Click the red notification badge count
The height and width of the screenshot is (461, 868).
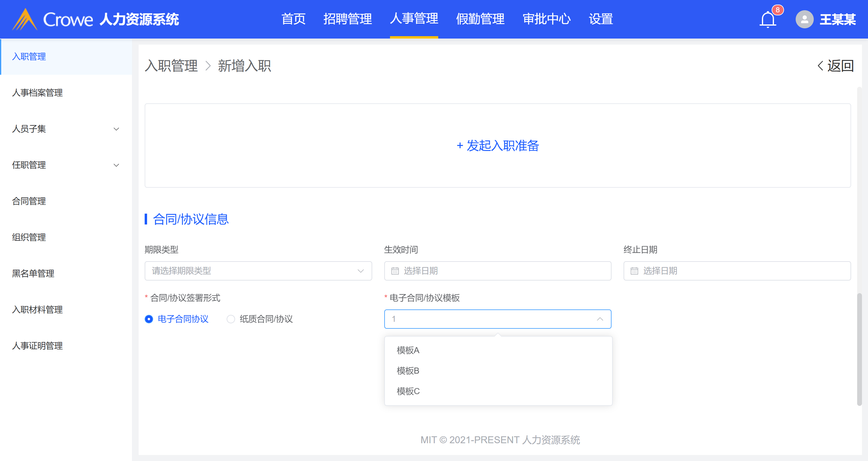[x=777, y=10]
